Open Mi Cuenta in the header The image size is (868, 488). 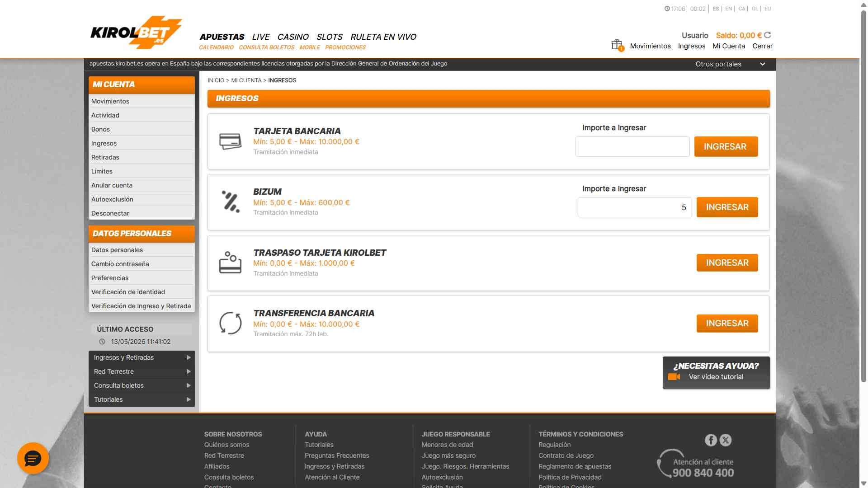click(x=729, y=46)
